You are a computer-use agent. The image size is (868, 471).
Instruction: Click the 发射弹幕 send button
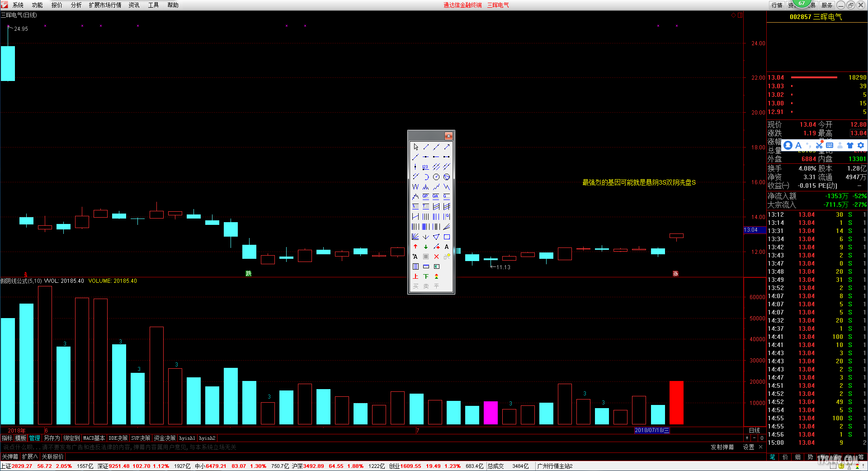[x=722, y=447]
